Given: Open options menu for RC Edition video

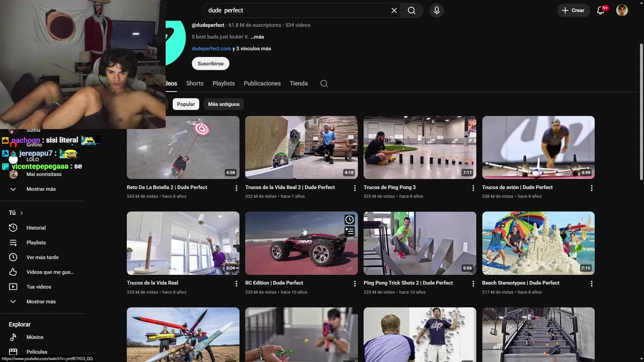Looking at the screenshot, I should [355, 284].
